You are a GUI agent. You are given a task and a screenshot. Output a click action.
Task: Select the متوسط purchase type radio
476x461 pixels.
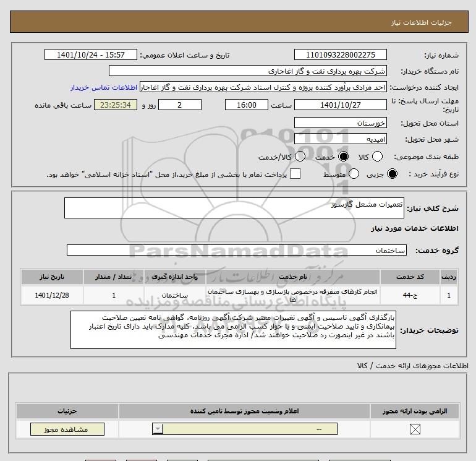click(x=354, y=174)
